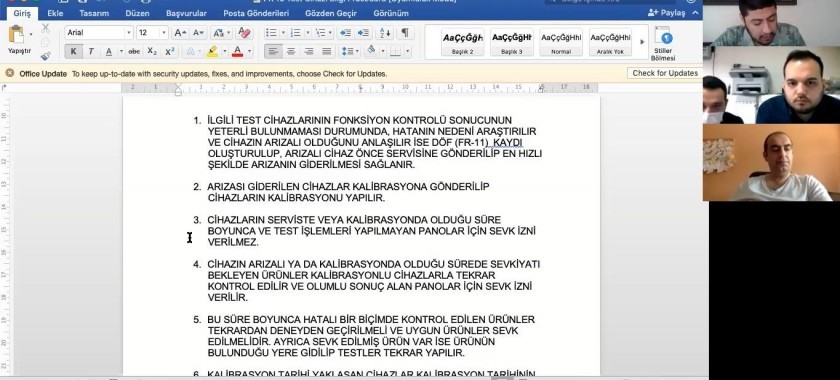Decrease indent with the outdent icon
The image size is (840, 380).
(x=346, y=33)
